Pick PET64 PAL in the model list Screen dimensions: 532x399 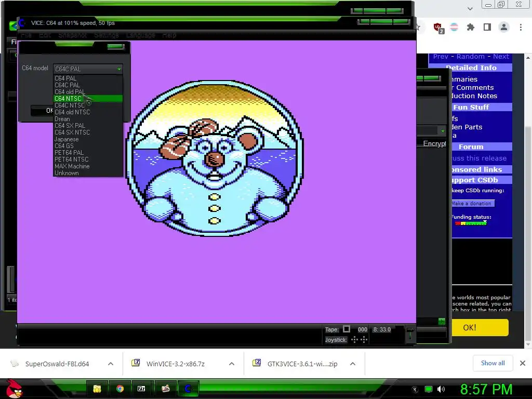(x=88, y=153)
